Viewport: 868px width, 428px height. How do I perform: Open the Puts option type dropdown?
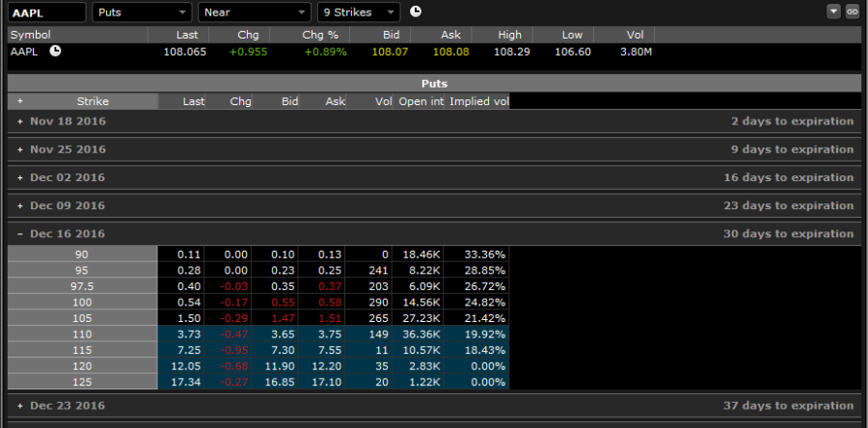pyautogui.click(x=142, y=13)
